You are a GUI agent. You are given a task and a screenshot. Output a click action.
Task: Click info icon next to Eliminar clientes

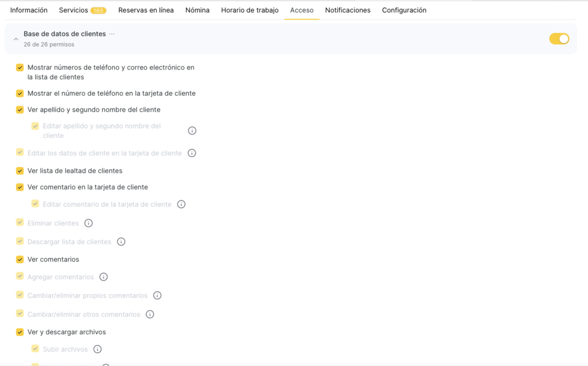pyautogui.click(x=88, y=223)
